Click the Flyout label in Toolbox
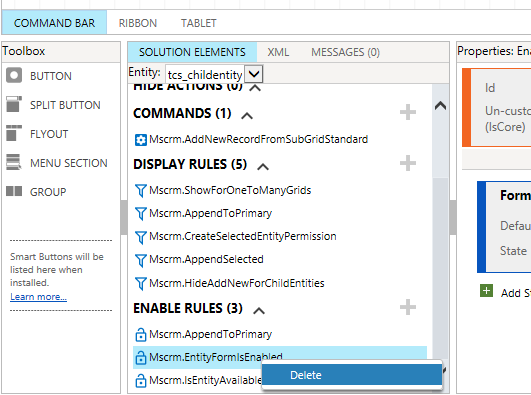 point(49,134)
